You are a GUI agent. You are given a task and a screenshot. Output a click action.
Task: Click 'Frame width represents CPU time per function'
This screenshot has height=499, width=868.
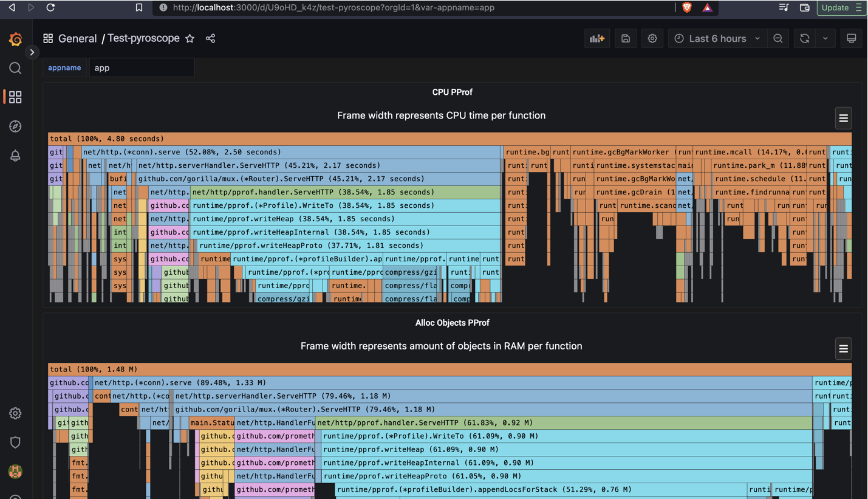pos(442,115)
